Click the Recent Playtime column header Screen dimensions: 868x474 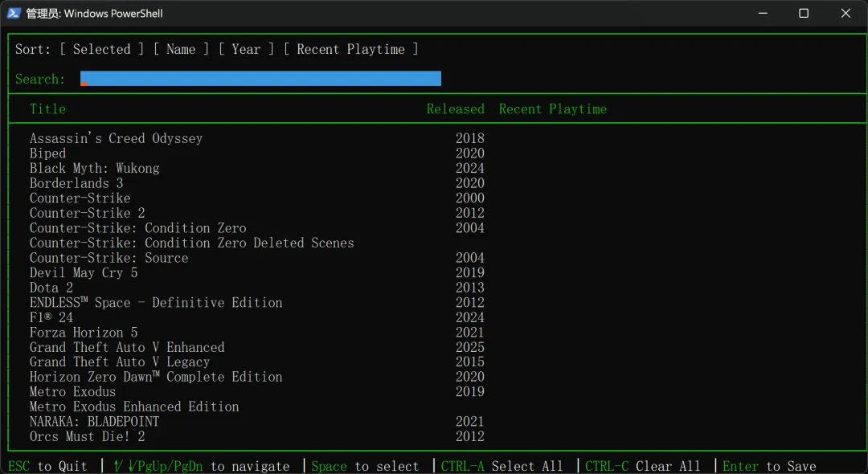point(552,109)
